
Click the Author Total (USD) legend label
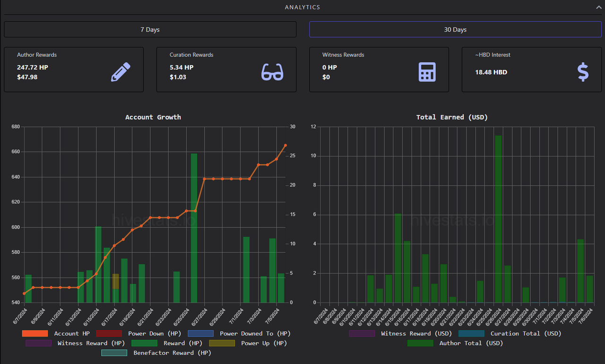pyautogui.click(x=471, y=343)
